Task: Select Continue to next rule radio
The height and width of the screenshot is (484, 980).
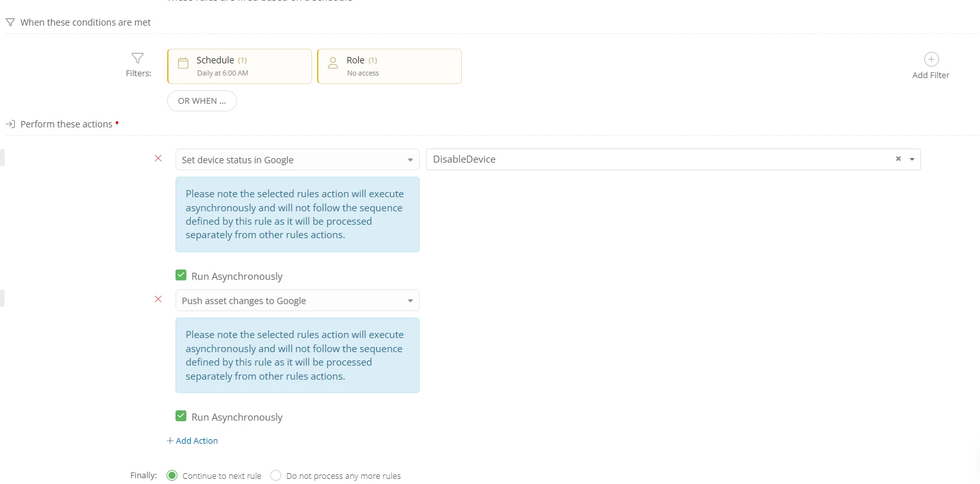Action: click(172, 476)
